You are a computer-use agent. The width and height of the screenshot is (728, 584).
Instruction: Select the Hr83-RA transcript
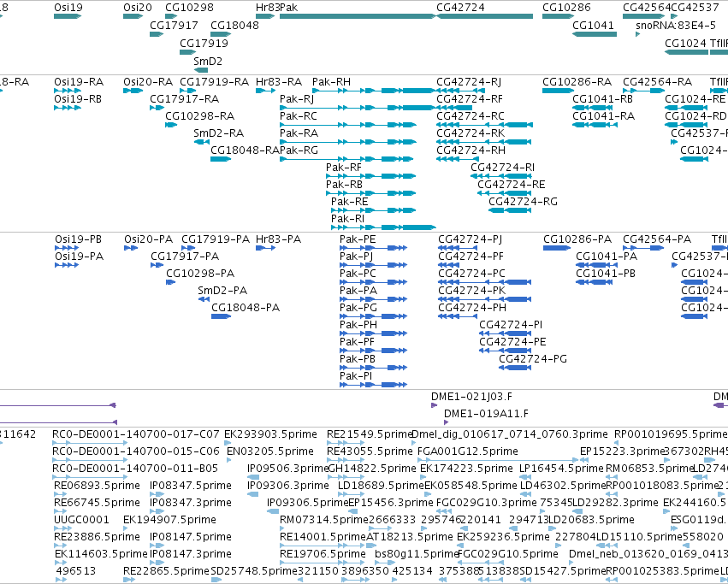tap(265, 91)
